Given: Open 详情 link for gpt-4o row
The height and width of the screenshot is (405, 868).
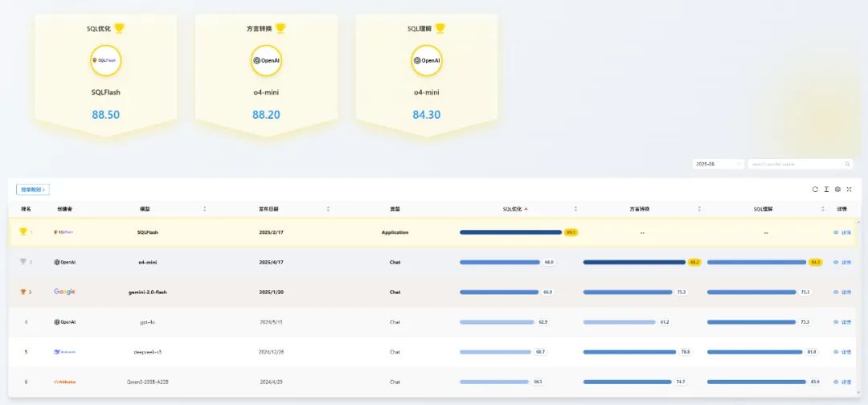Looking at the screenshot, I should (x=842, y=322).
